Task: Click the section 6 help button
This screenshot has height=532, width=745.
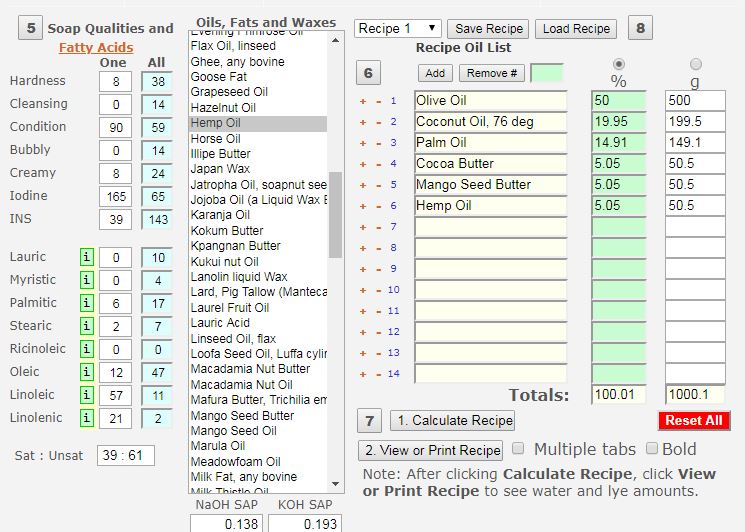Action: tap(369, 73)
